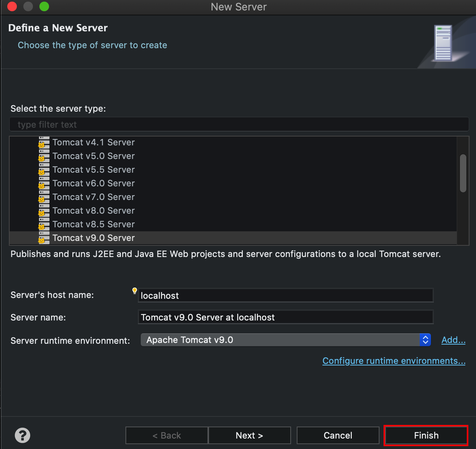Screen dimensions: 476x449
Task: Click the Next > button
Action: 250,435
